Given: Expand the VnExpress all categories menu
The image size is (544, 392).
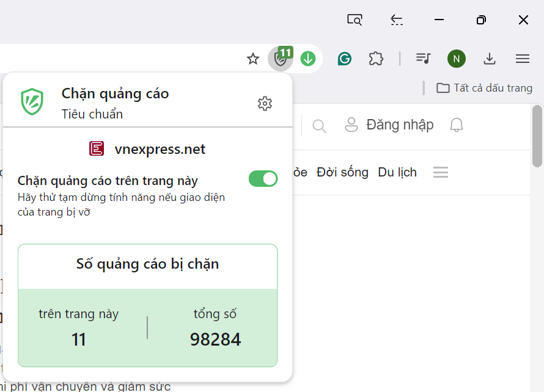Looking at the screenshot, I should (x=441, y=172).
